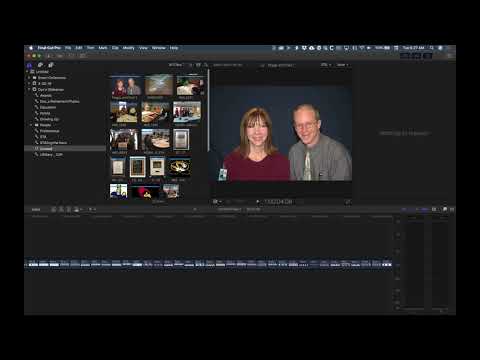Collapse the Slideshow event disclosure triangle
This screenshot has height=360, width=480.
(x=29, y=90)
